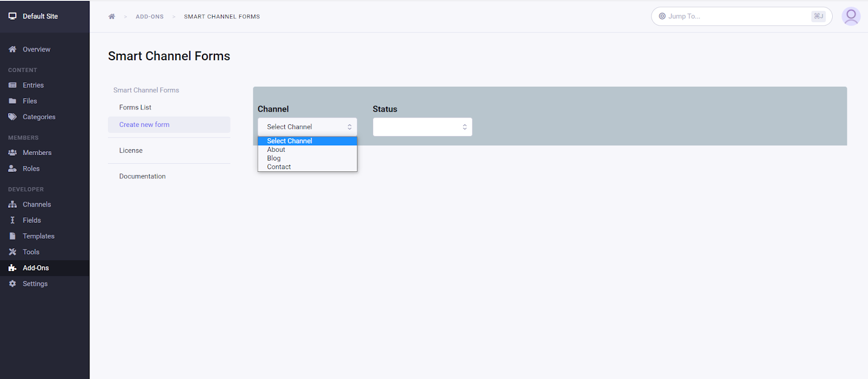The height and width of the screenshot is (379, 868).
Task: Click Channel dropdown arrow indicator
Action: pyautogui.click(x=349, y=127)
